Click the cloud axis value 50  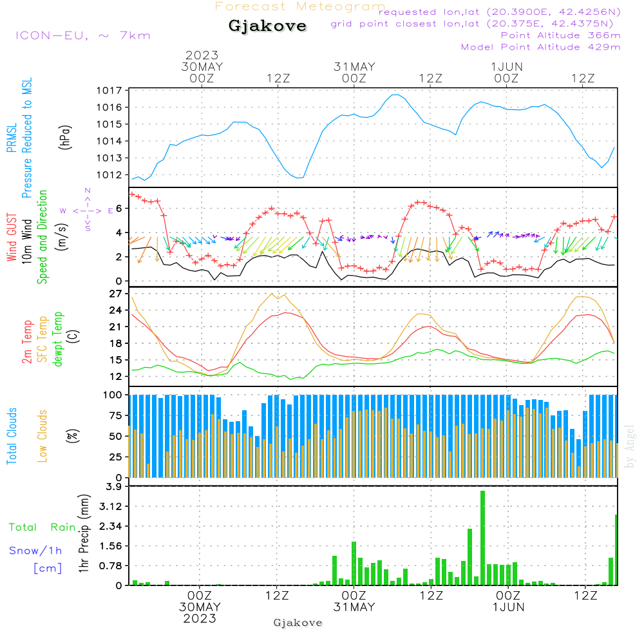point(115,436)
